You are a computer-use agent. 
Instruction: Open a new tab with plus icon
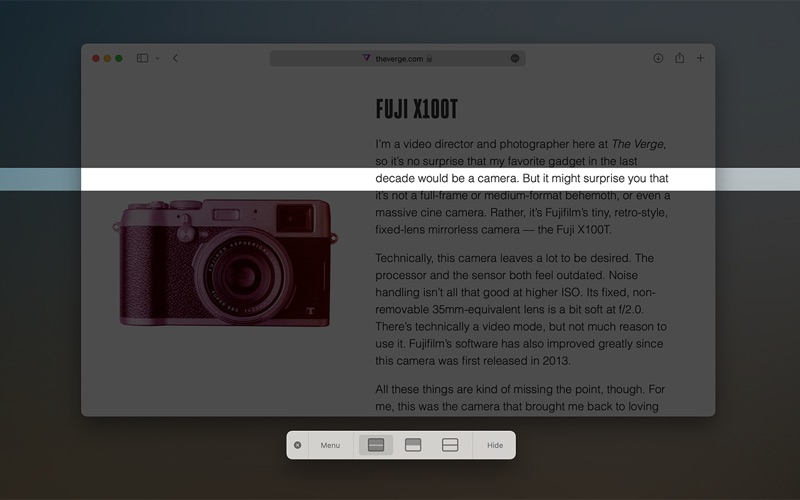[x=701, y=58]
